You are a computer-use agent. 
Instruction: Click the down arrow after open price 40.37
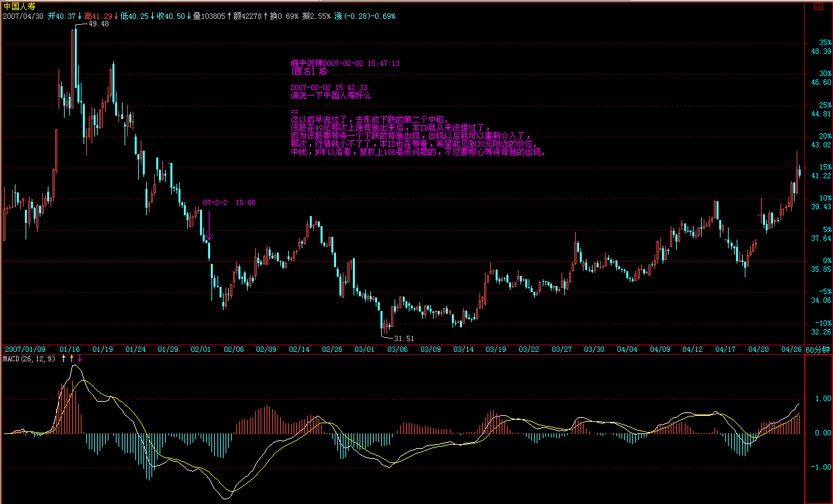pyautogui.click(x=80, y=15)
